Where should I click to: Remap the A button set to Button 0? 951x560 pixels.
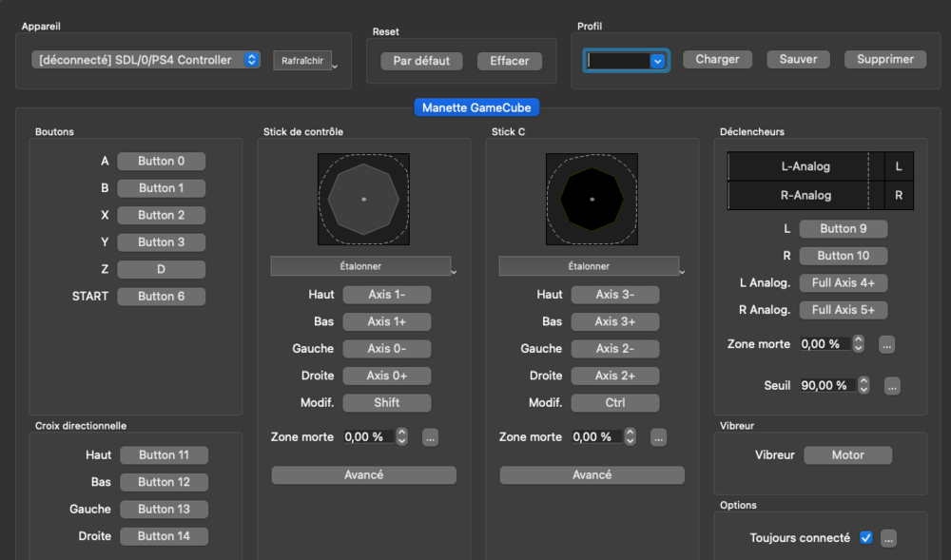161,162
